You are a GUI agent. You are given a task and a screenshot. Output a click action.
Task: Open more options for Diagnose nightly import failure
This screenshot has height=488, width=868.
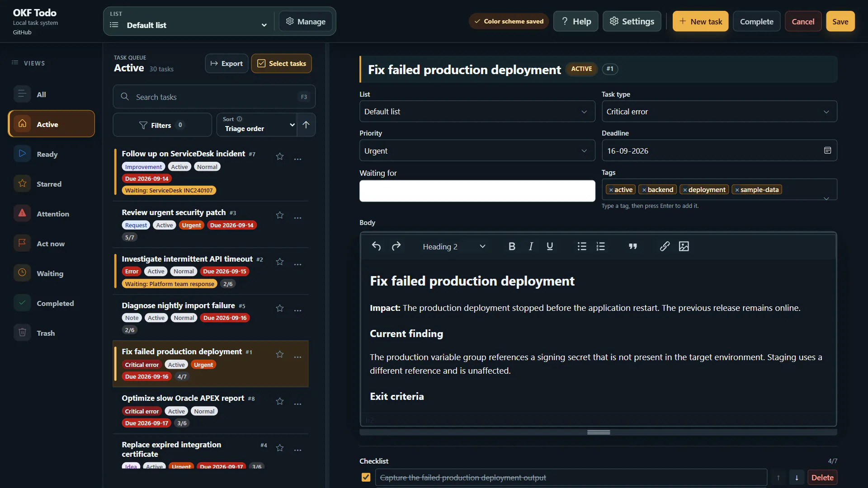point(297,311)
